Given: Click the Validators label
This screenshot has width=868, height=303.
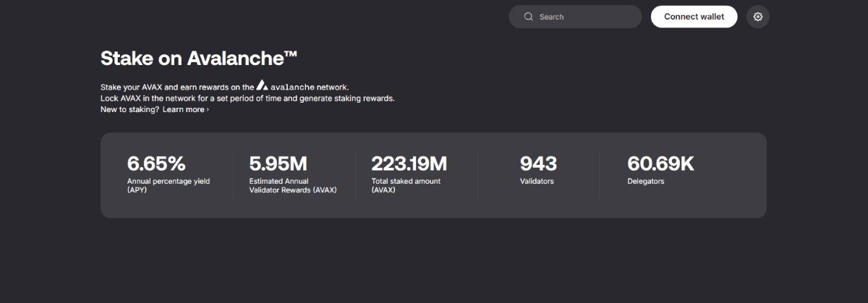Looking at the screenshot, I should coord(537,182).
